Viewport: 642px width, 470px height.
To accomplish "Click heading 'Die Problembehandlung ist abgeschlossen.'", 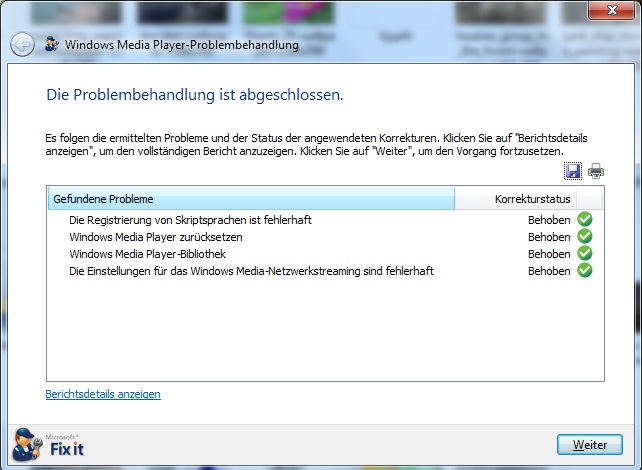I will [195, 95].
